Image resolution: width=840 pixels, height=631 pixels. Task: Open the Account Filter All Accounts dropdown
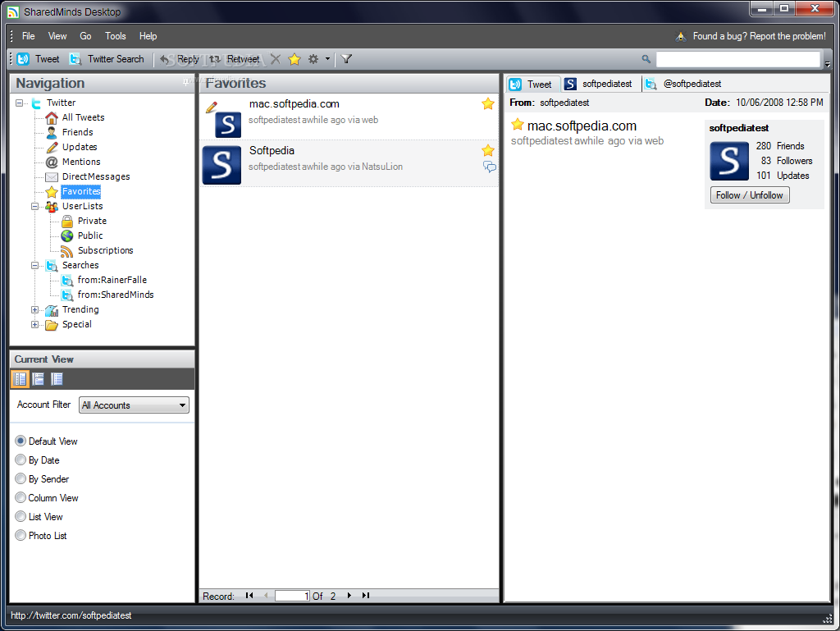134,405
